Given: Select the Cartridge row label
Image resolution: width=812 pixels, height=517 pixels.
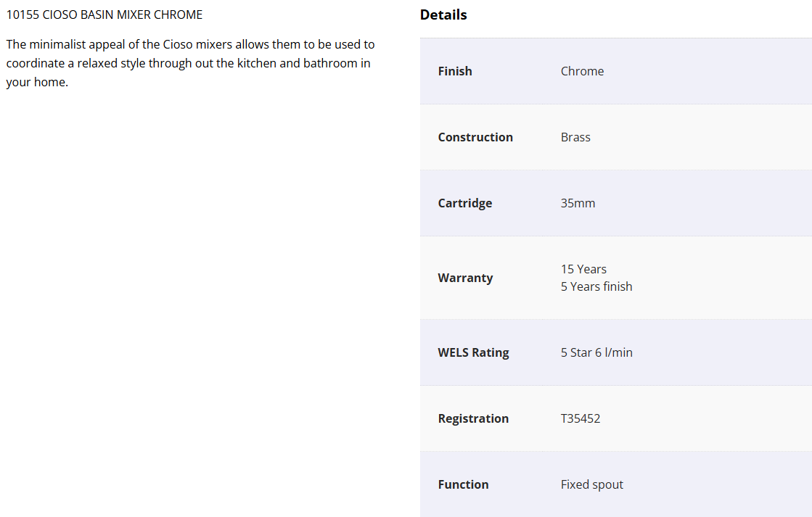Looking at the screenshot, I should click(x=465, y=203).
